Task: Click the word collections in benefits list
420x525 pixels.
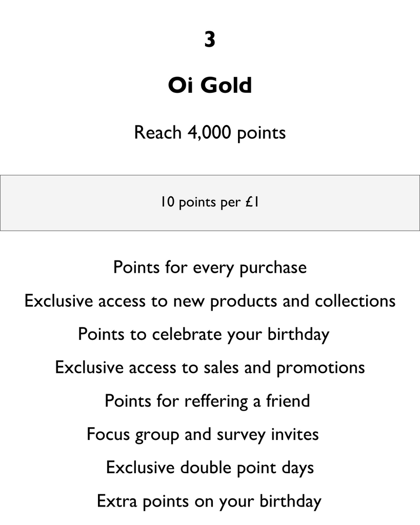Action: pos(355,300)
